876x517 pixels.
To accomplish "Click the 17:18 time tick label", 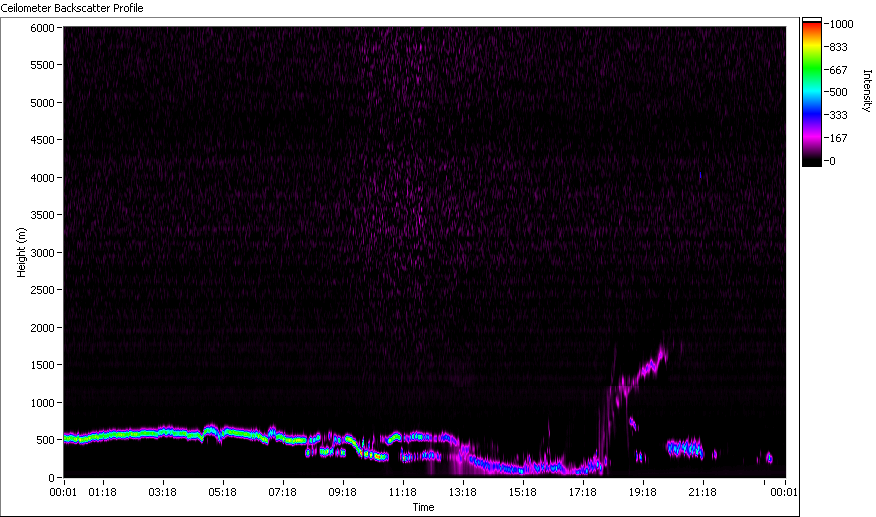I will [583, 492].
